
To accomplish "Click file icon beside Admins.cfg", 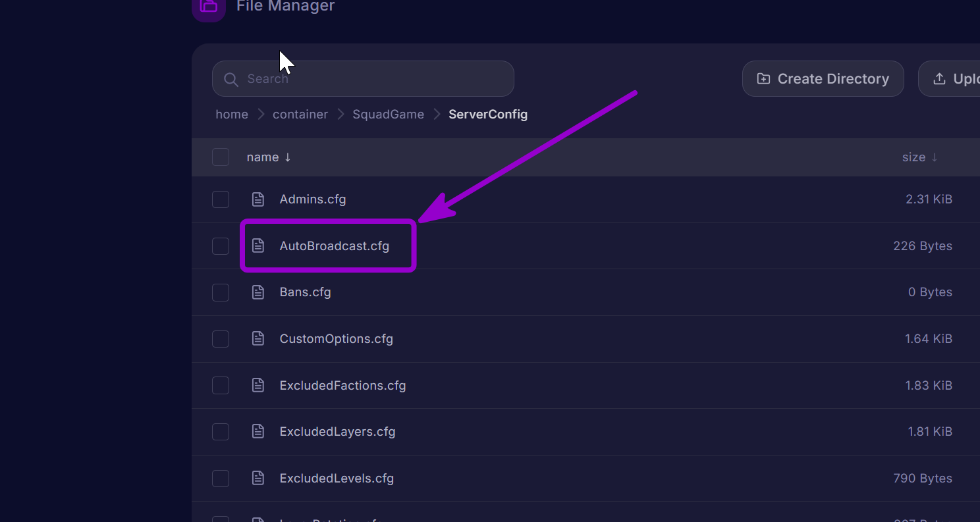I will [258, 199].
